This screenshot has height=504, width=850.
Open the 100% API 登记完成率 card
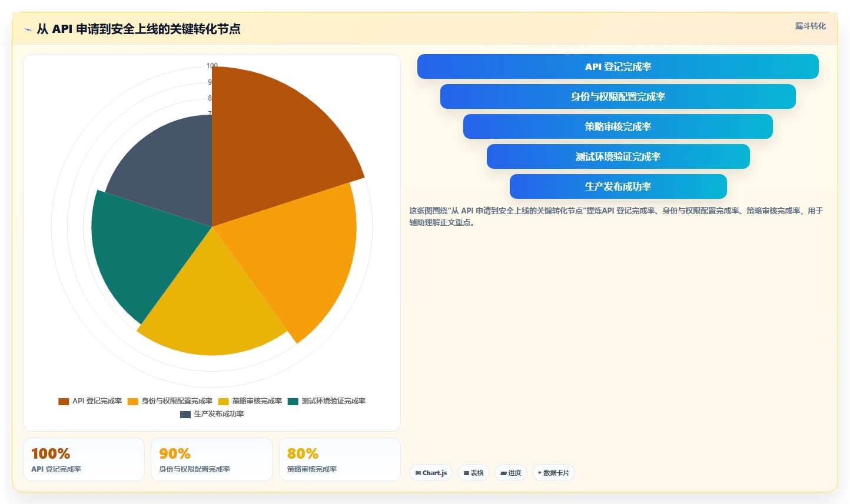tap(84, 459)
